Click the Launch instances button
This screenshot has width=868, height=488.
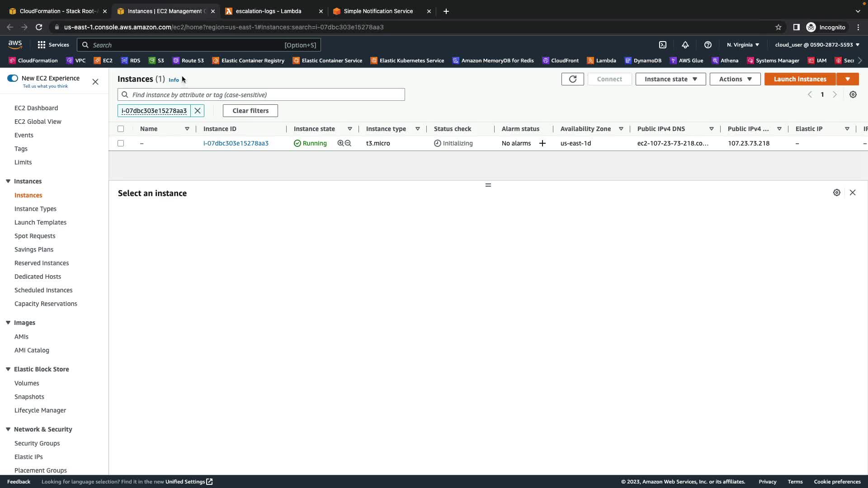tap(800, 79)
